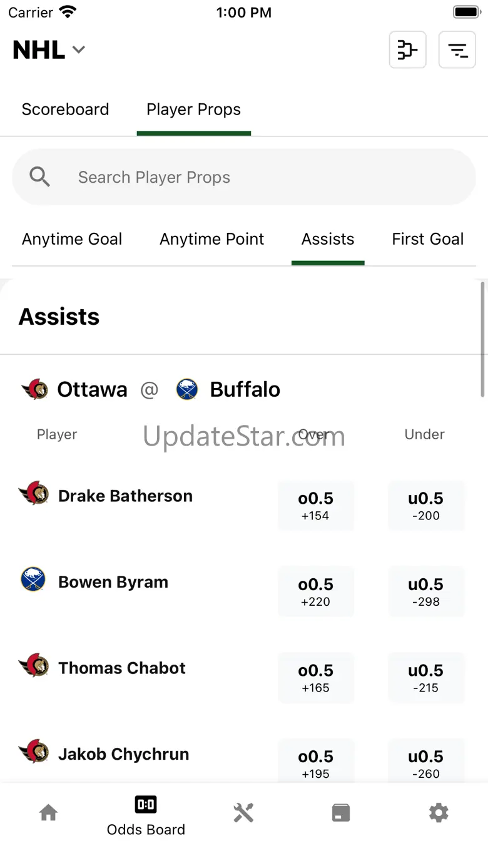
Task: Go to Home tab icon
Action: pyautogui.click(x=48, y=813)
